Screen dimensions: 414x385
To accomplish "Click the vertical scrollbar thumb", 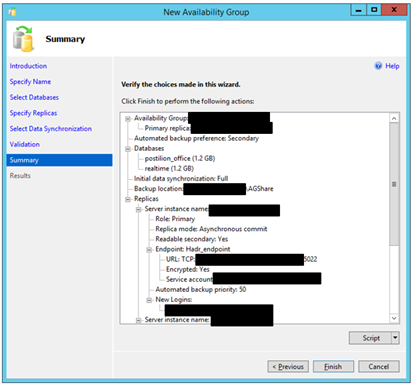I will (x=394, y=184).
